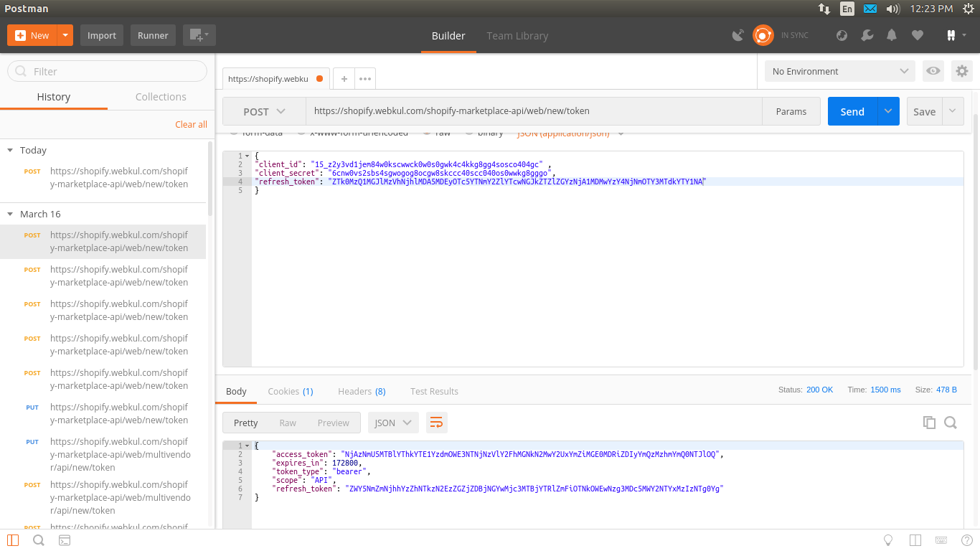980x551 pixels.
Task: Click the New button
Action: point(32,35)
